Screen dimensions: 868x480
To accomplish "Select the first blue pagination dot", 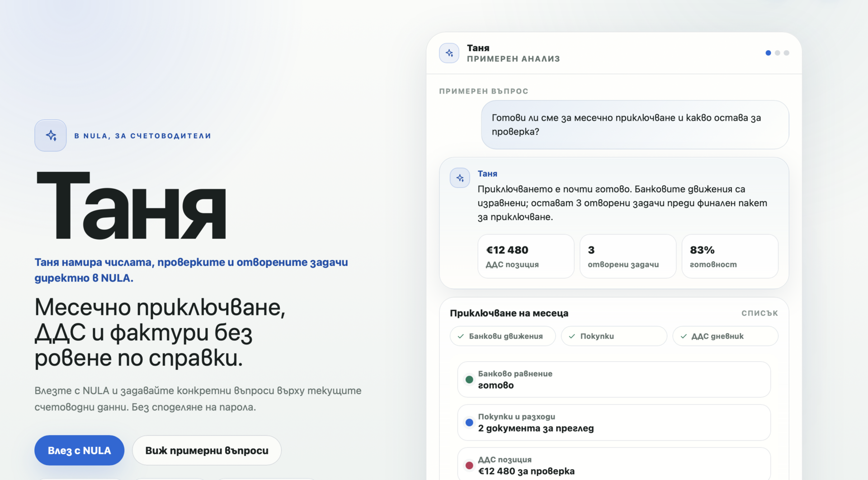I will coord(768,53).
